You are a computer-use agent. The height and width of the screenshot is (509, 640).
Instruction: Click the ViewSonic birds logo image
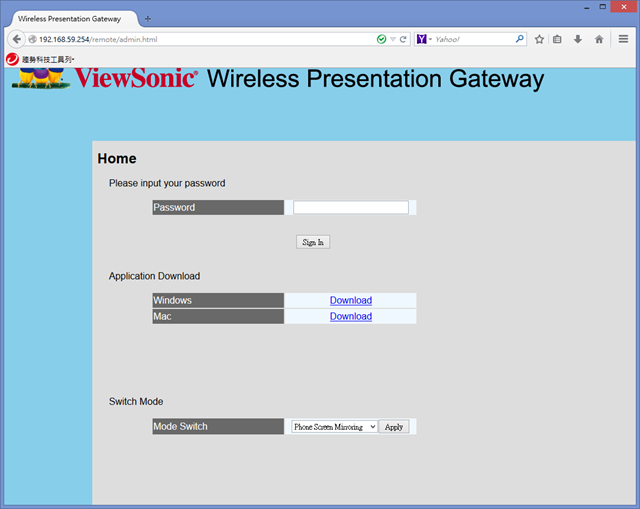click(x=41, y=78)
